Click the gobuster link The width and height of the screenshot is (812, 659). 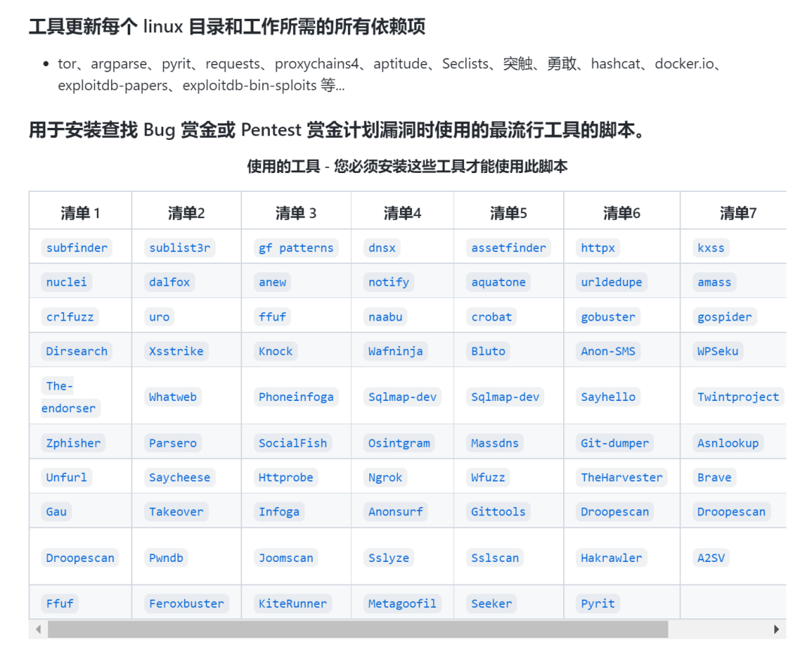608,317
